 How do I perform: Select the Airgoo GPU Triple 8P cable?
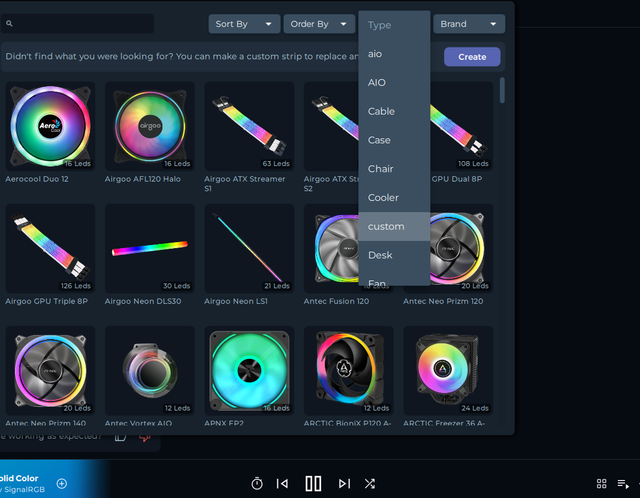point(50,248)
